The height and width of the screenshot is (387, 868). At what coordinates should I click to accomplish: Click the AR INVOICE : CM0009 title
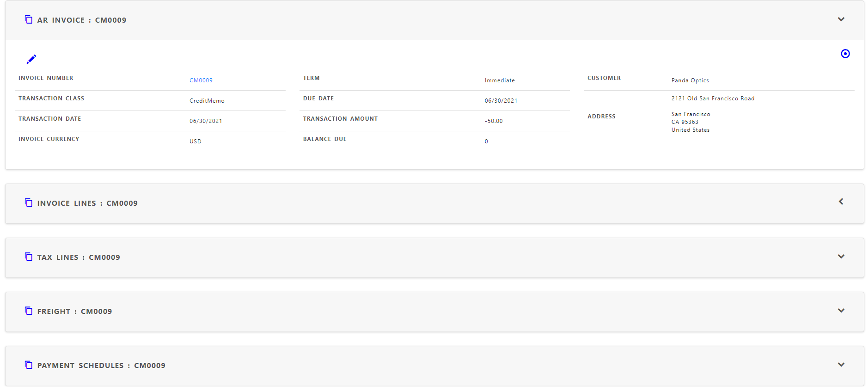click(x=82, y=20)
